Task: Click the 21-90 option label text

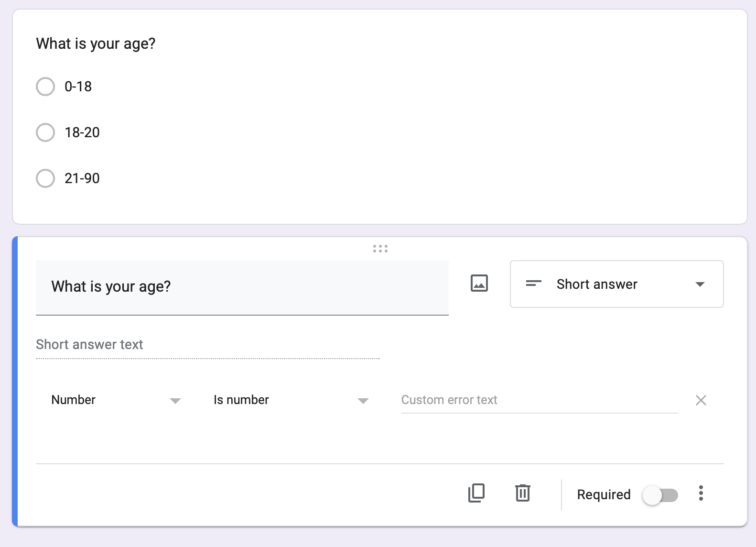Action: click(x=82, y=178)
